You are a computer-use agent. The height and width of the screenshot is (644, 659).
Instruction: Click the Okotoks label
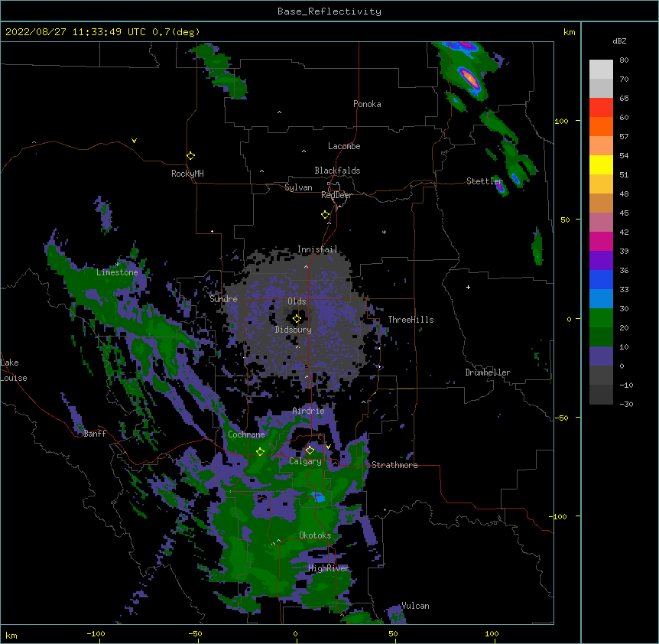pyautogui.click(x=315, y=535)
